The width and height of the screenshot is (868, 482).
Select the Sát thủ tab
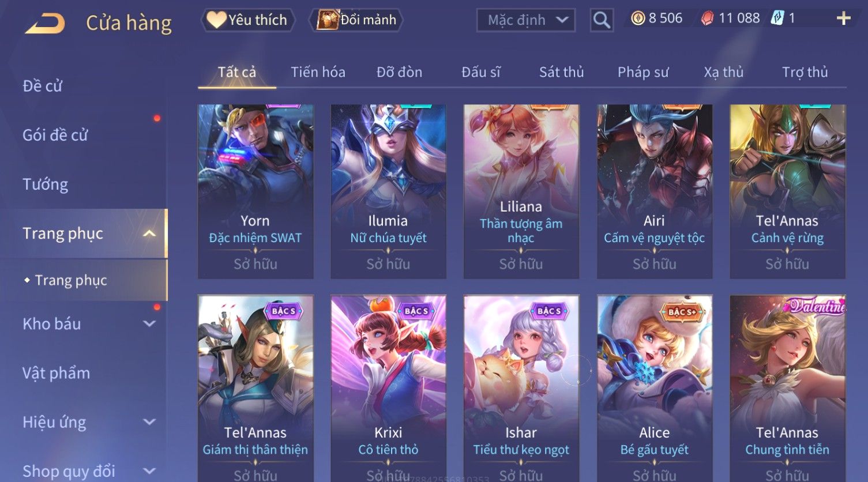pos(561,72)
